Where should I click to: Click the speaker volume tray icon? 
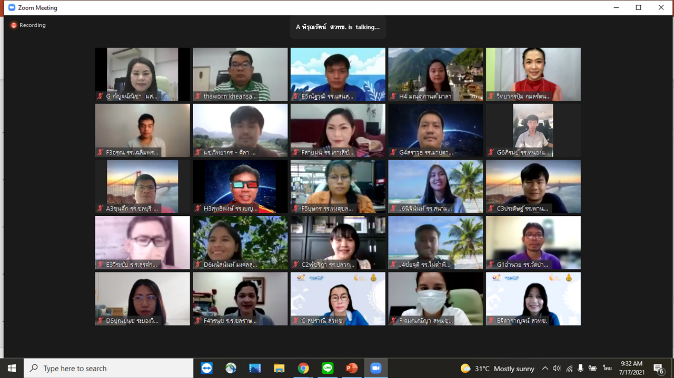[557, 368]
